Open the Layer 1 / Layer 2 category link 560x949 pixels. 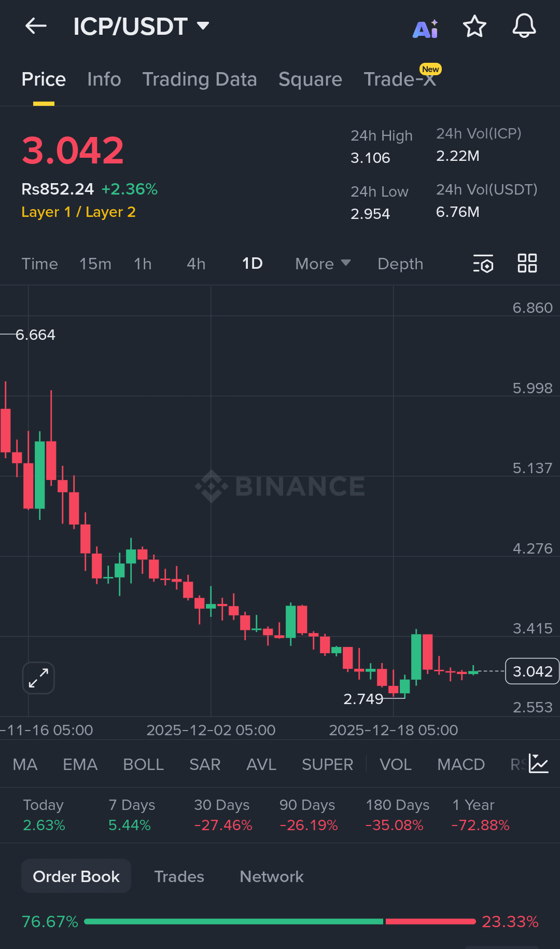pos(78,212)
